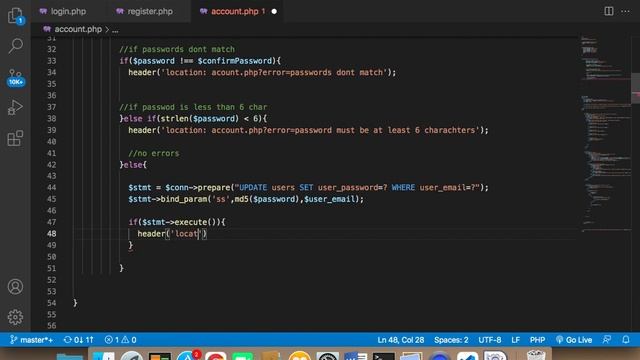Click line number 48 in gutter
Image resolution: width=640 pixels, height=360 pixels.
pyautogui.click(x=51, y=234)
